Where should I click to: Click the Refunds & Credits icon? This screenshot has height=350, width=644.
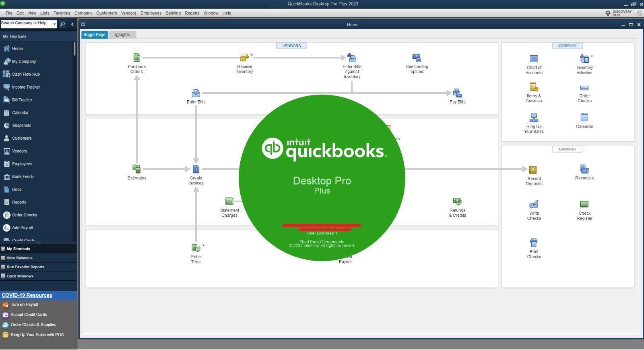coord(457,201)
